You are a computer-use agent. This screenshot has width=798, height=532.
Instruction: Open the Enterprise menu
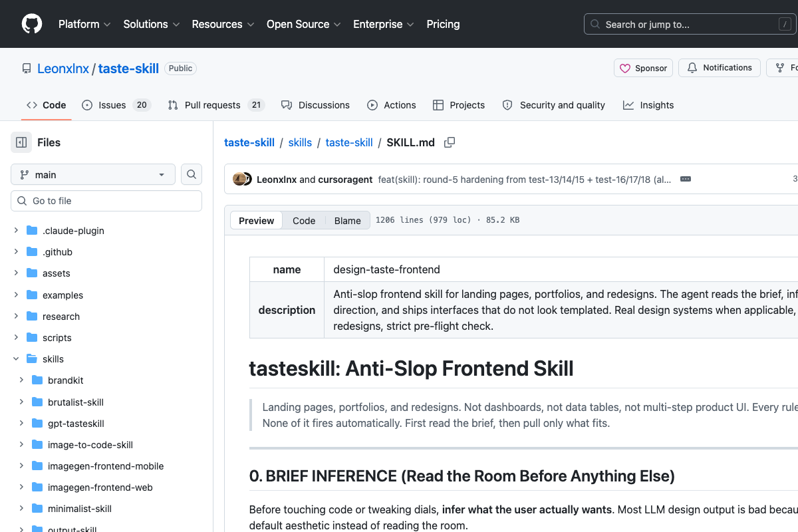click(384, 24)
